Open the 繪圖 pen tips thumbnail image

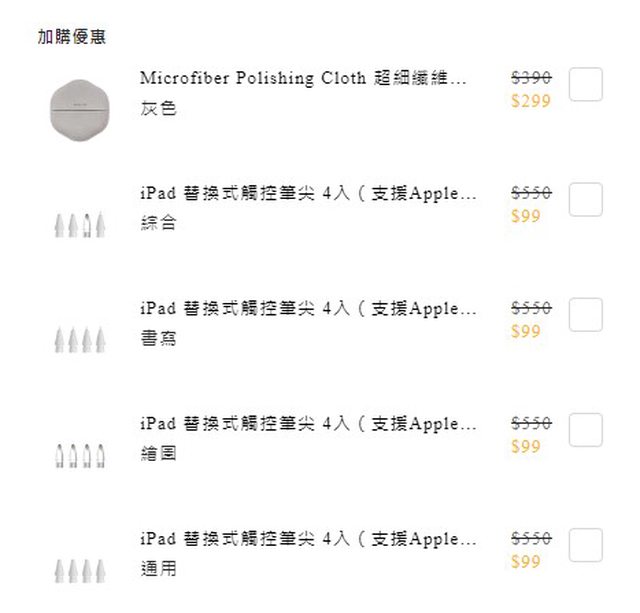tap(79, 457)
